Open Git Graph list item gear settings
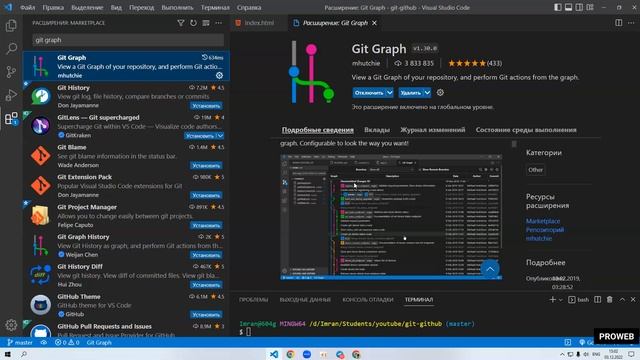This screenshot has height=360, width=640. click(x=219, y=76)
